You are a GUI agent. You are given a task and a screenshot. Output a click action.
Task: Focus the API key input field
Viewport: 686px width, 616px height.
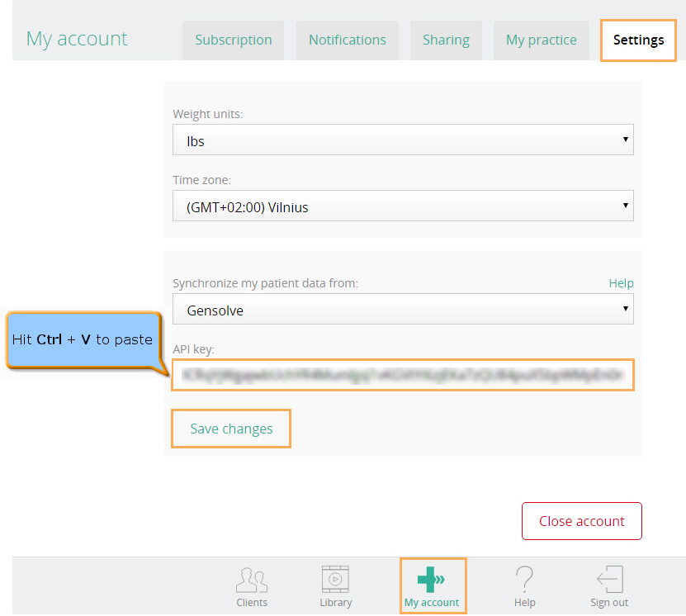(403, 375)
